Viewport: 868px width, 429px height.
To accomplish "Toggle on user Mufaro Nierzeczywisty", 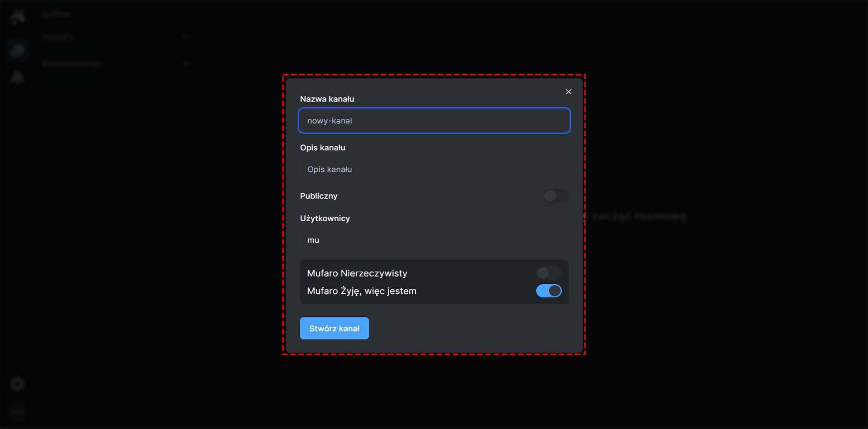I will pyautogui.click(x=548, y=273).
